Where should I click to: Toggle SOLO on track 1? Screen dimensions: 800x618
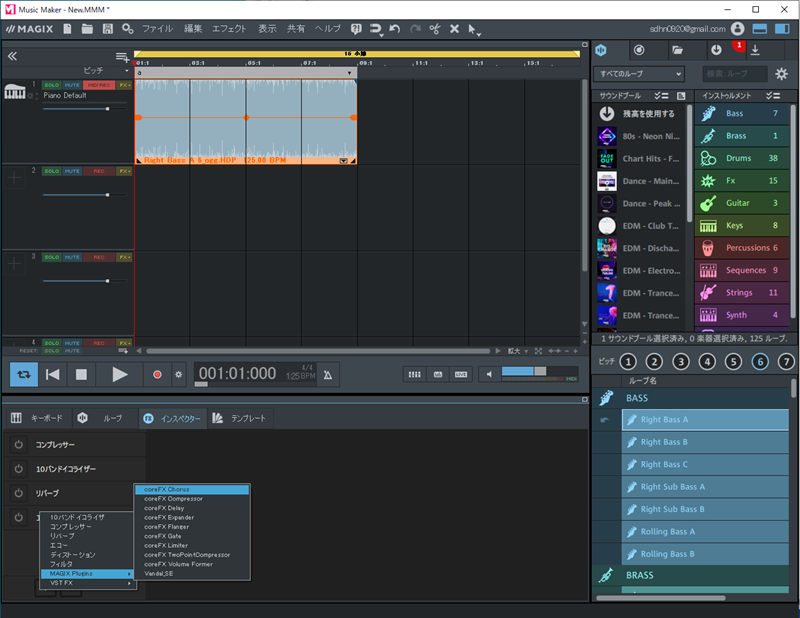coord(52,85)
